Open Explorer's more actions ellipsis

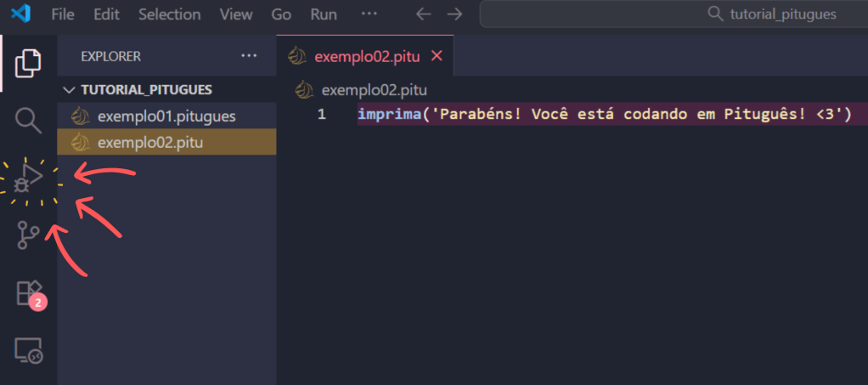click(x=249, y=56)
